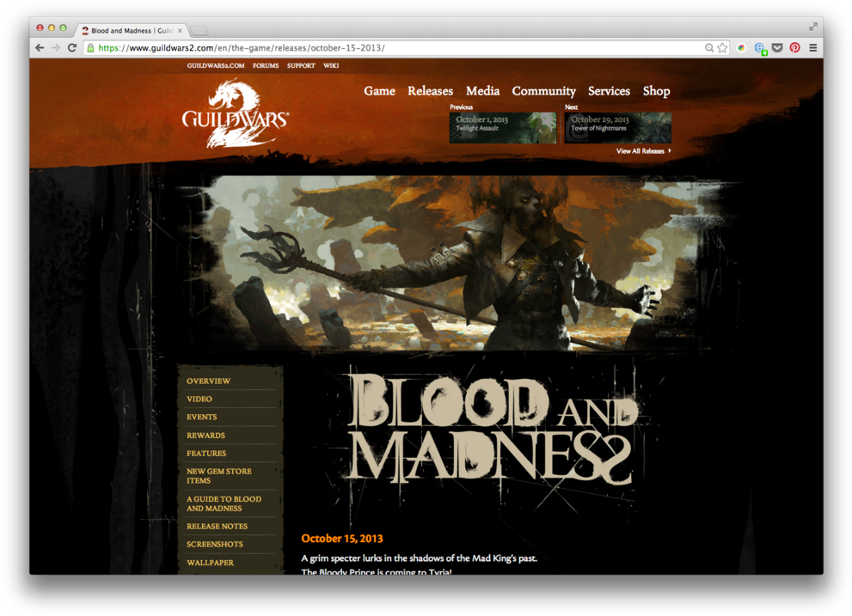852x616 pixels.
Task: Click the Guild Wars 2 dragon logo
Action: [x=235, y=114]
